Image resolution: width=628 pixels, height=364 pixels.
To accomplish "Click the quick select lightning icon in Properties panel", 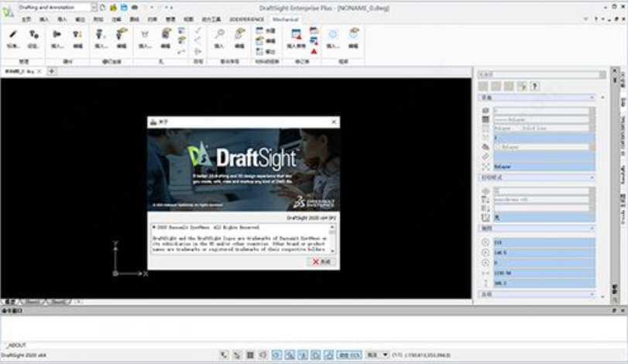I will pyautogui.click(x=521, y=86).
